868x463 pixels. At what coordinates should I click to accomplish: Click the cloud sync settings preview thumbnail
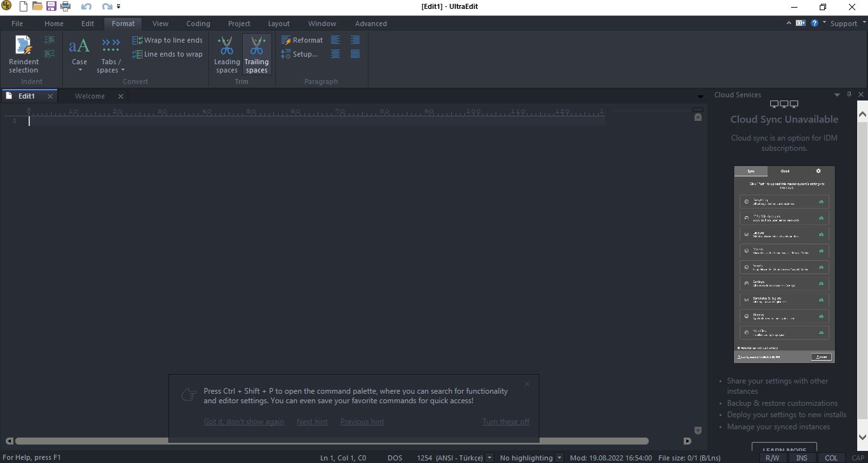(x=784, y=264)
